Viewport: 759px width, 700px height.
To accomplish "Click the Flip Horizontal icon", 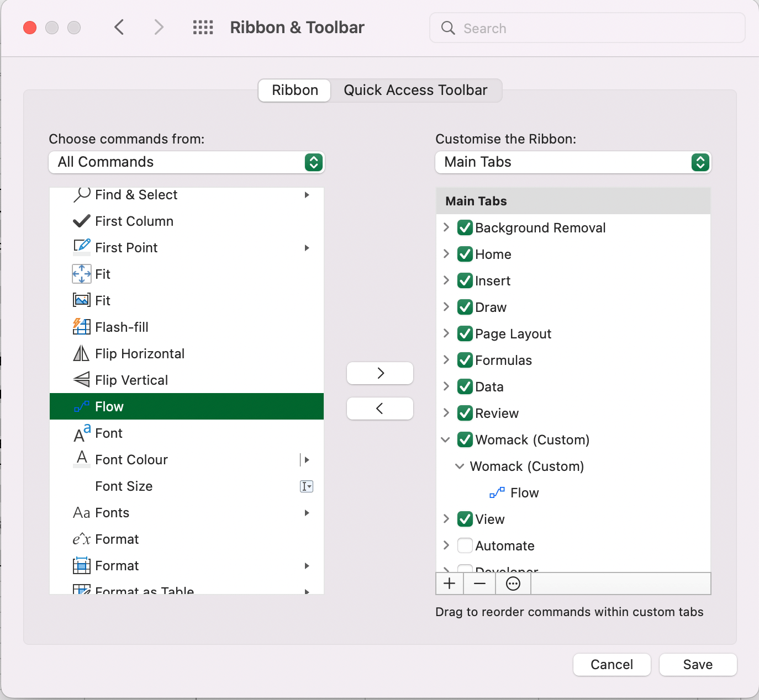I will [x=81, y=353].
